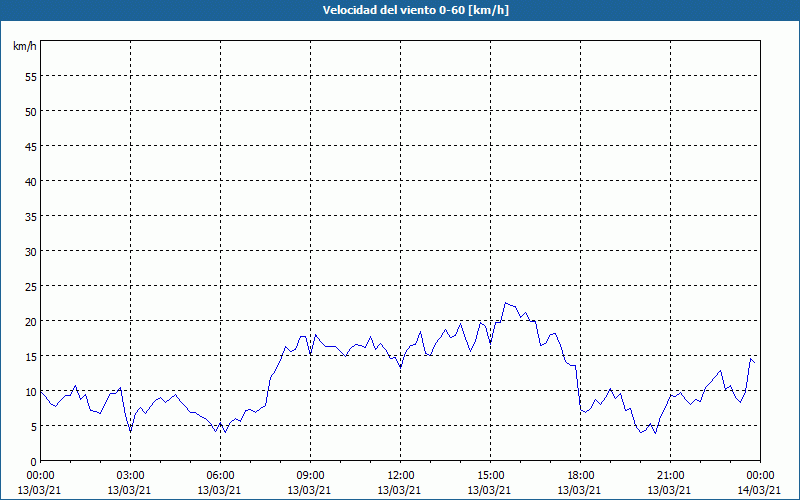Click the y-axis value '15'
The image size is (800, 500).
[31, 357]
